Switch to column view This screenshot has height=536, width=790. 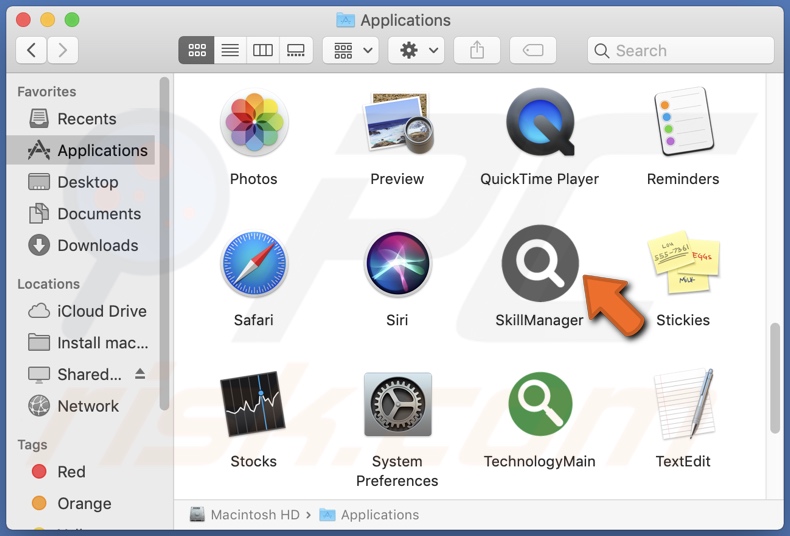click(x=262, y=50)
